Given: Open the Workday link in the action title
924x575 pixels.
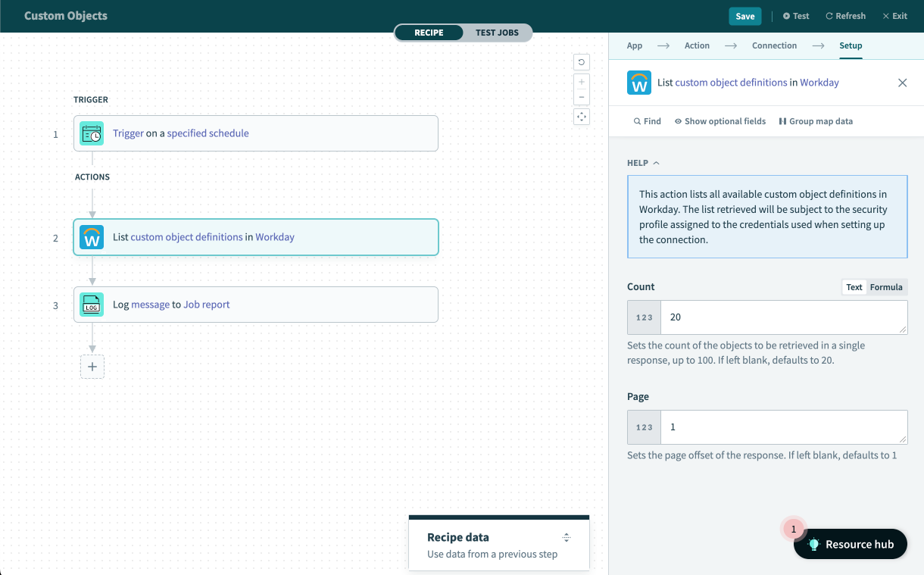Looking at the screenshot, I should click(819, 82).
